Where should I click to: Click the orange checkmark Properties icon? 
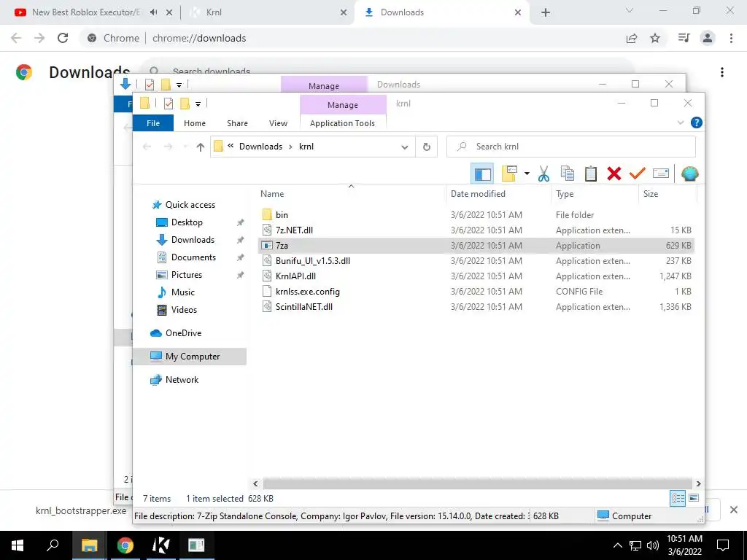coord(637,174)
